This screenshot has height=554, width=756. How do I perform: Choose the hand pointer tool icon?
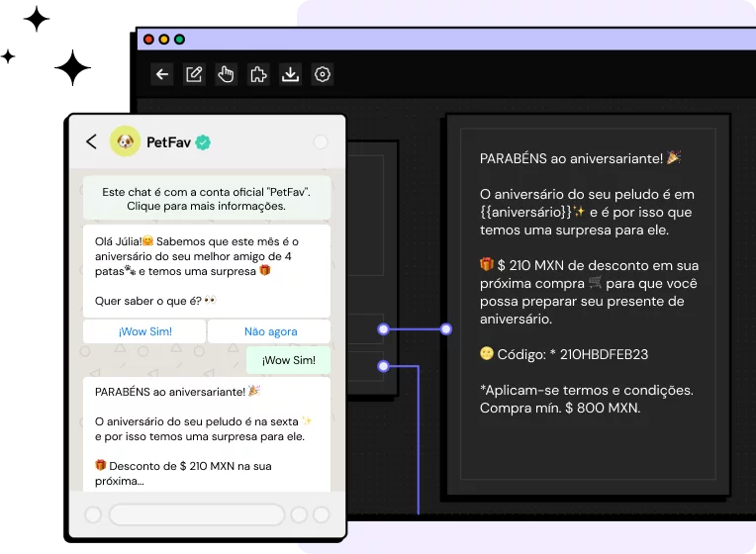(x=227, y=74)
